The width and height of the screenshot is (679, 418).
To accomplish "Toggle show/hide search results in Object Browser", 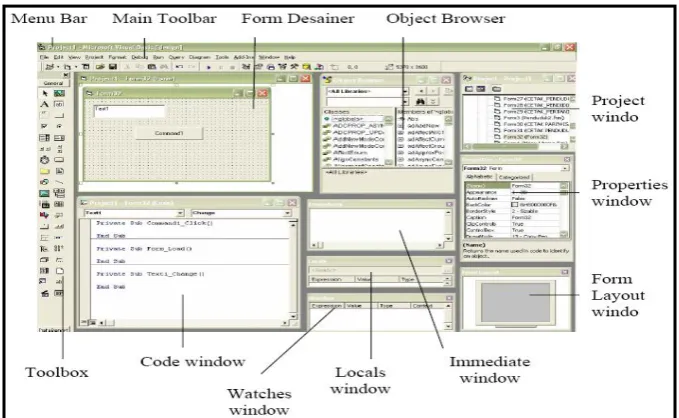I will point(433,102).
